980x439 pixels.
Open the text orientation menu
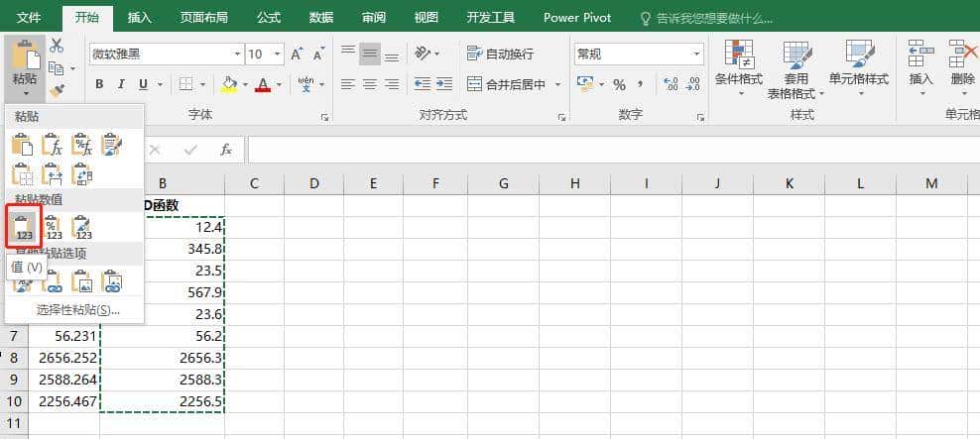(427, 54)
